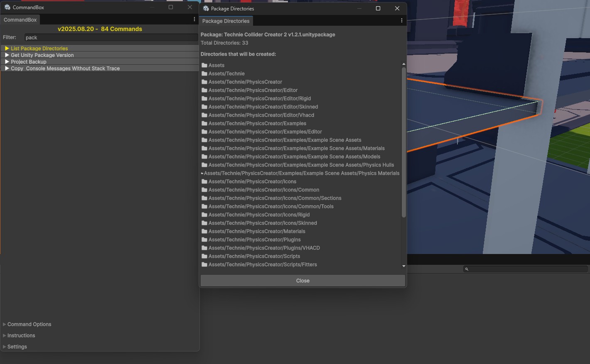590x364 pixels.
Task: Click folder icon for PhysicsCreator/Plugins/VHACD
Action: point(204,248)
